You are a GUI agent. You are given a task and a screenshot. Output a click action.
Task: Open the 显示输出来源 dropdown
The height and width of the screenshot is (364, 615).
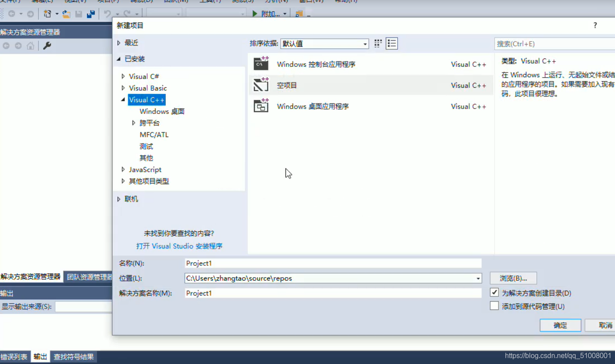click(x=83, y=306)
